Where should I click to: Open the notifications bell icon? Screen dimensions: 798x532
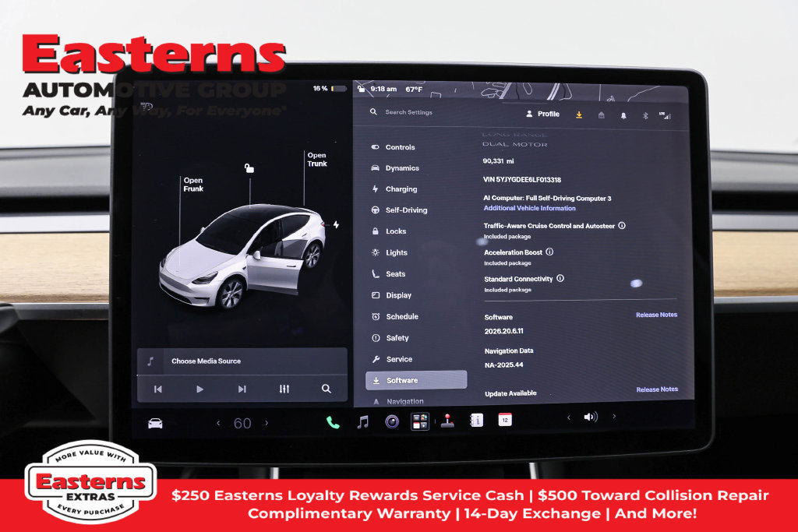tap(623, 115)
